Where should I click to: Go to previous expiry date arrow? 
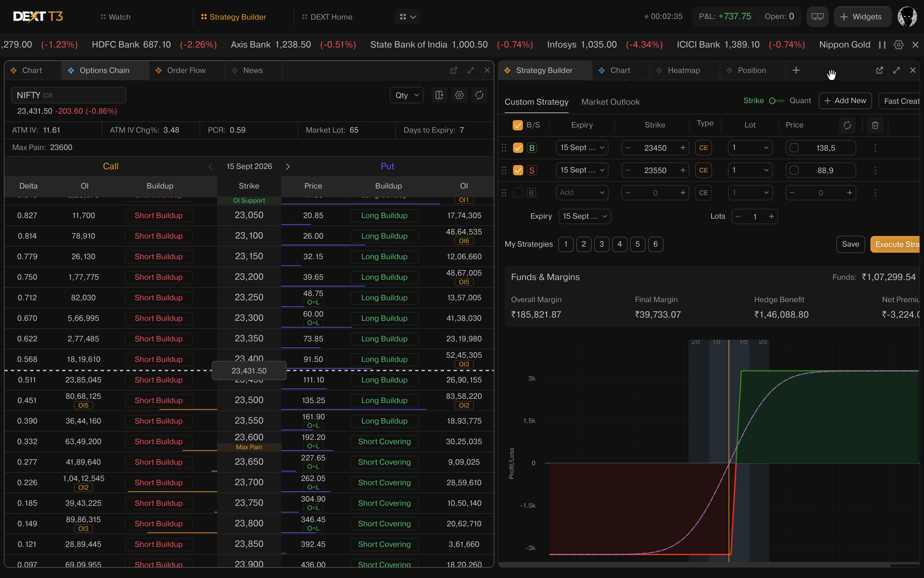click(210, 167)
